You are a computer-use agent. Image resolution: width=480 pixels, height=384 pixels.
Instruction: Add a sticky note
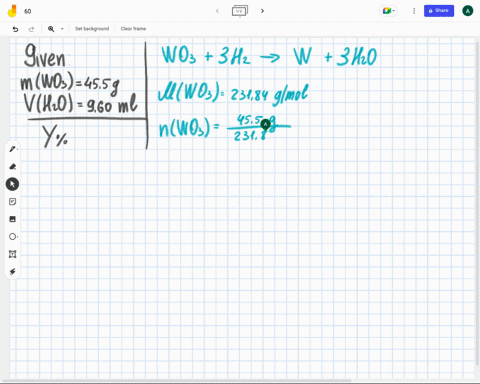point(12,202)
